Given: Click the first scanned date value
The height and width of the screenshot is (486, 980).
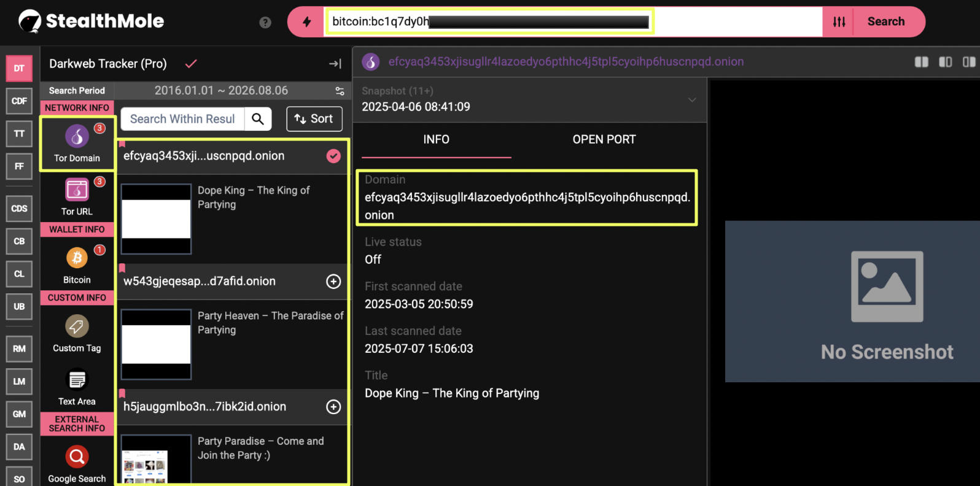Looking at the screenshot, I should click(x=419, y=304).
